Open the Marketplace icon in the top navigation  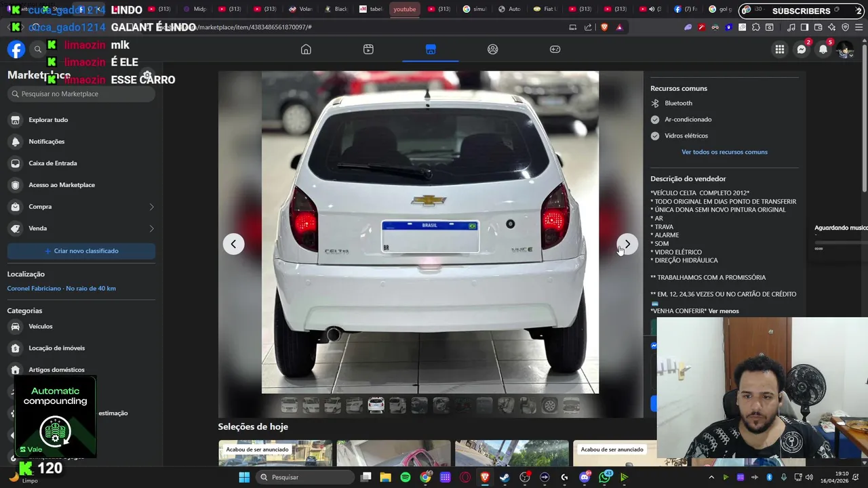click(x=431, y=49)
